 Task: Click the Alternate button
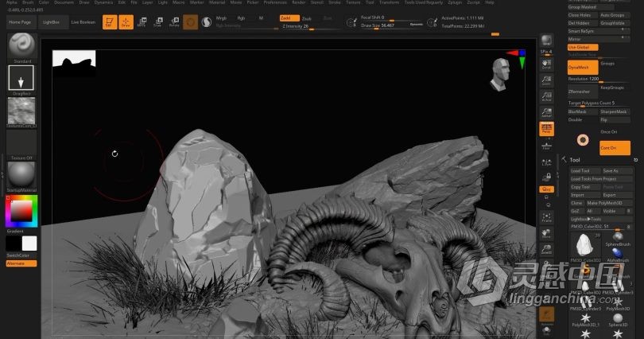21,263
